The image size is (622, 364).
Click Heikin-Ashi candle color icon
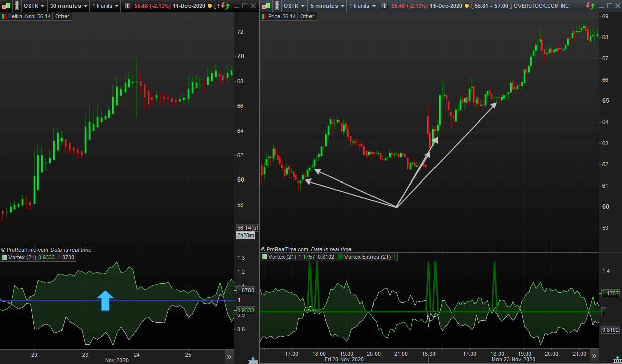tap(4, 16)
